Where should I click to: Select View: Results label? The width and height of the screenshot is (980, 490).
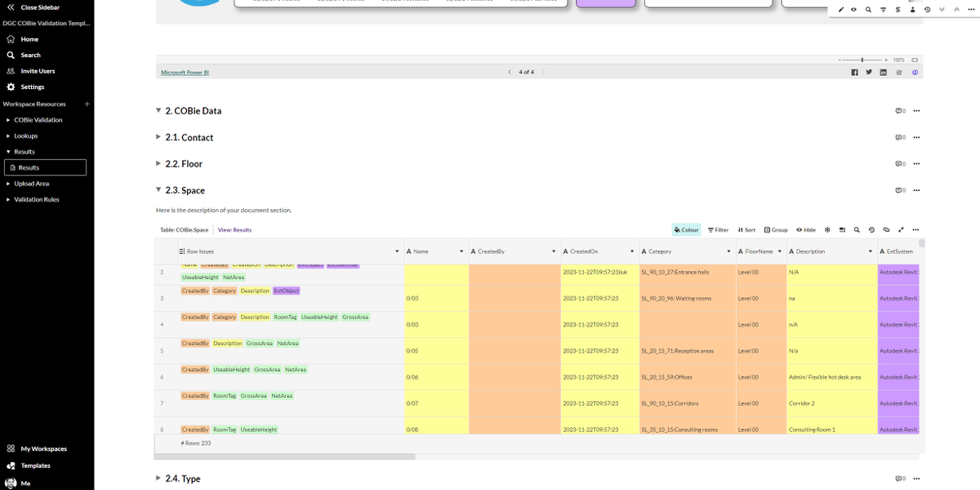click(x=234, y=230)
